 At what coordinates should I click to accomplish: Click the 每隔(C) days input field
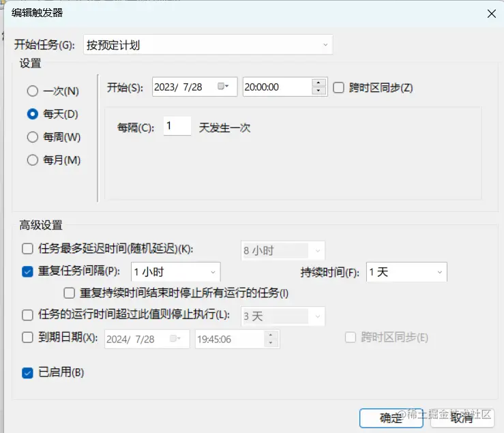[177, 126]
